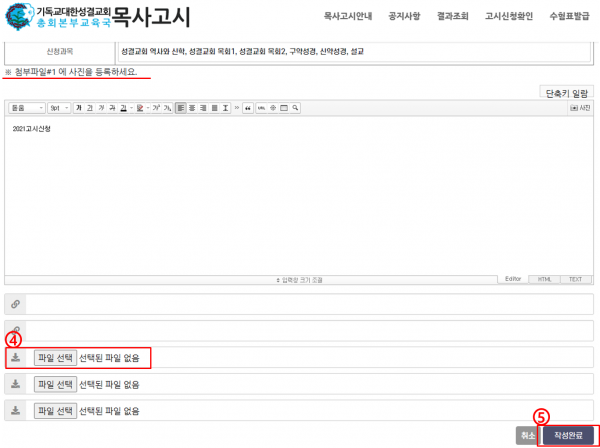Click 파일 선택 for the second attachment
The width and height of the screenshot is (600, 448).
coord(55,384)
